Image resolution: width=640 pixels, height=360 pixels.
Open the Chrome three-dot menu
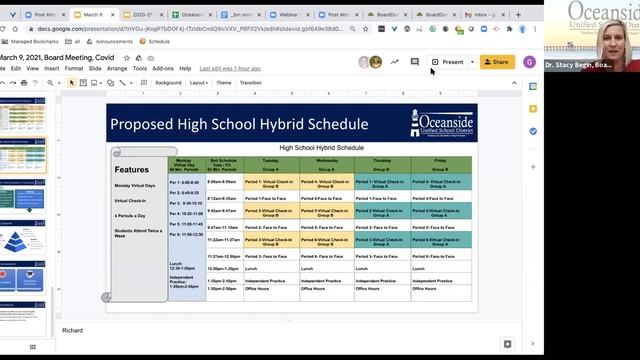tap(535, 29)
